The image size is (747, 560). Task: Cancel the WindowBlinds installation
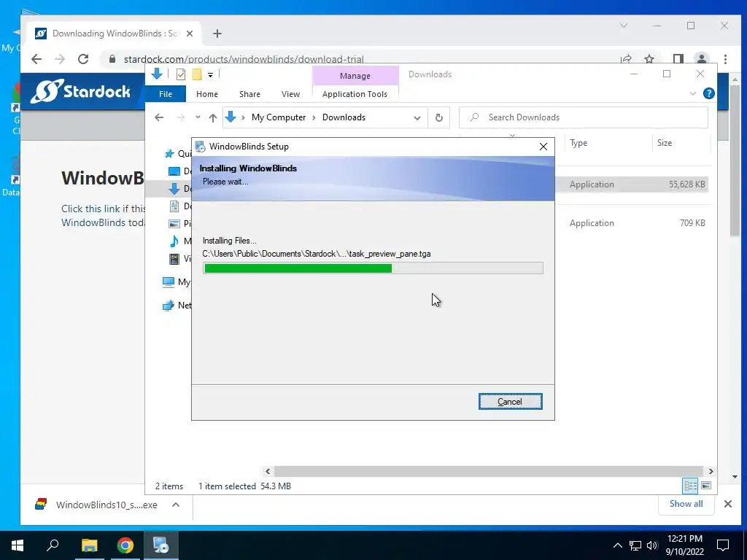[x=510, y=402]
